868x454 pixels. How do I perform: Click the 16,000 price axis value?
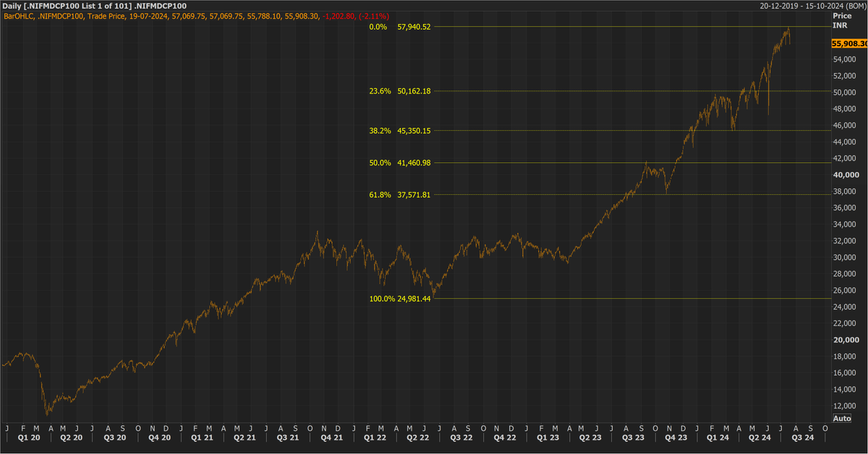[845, 374]
